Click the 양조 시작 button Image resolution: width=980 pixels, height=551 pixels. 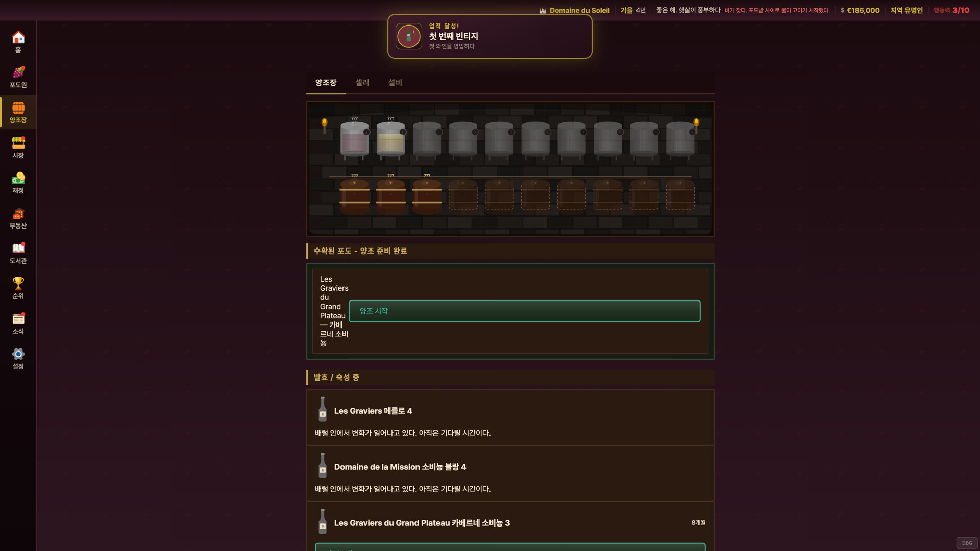coord(524,311)
